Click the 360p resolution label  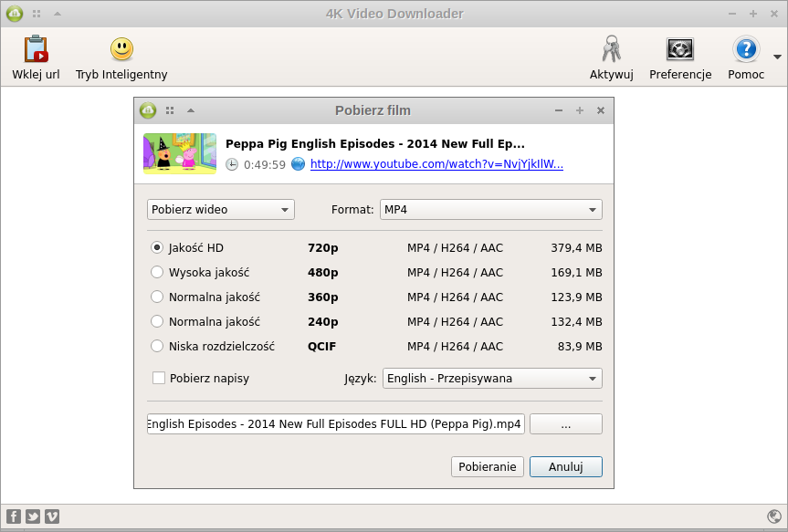point(323,297)
